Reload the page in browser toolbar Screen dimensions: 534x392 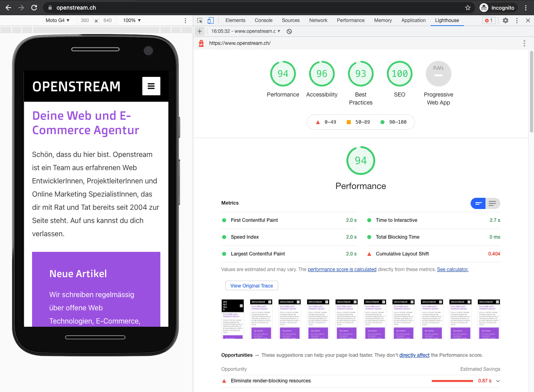click(x=34, y=8)
